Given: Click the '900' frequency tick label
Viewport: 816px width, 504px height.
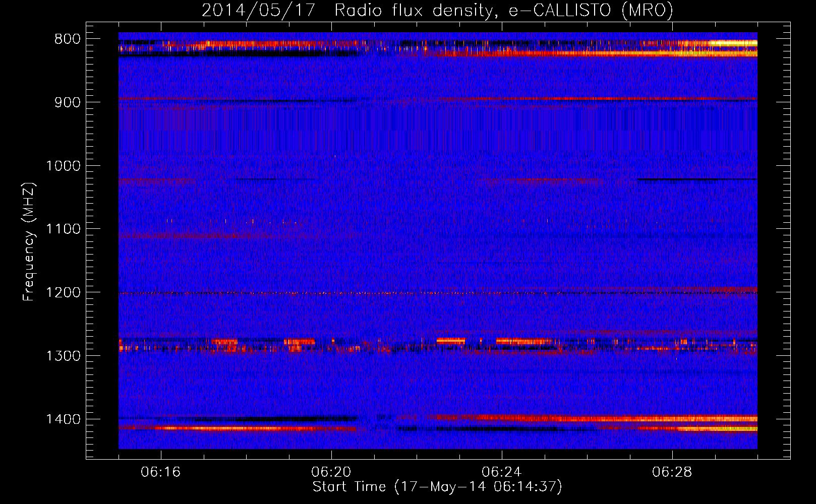Looking at the screenshot, I should [x=67, y=102].
